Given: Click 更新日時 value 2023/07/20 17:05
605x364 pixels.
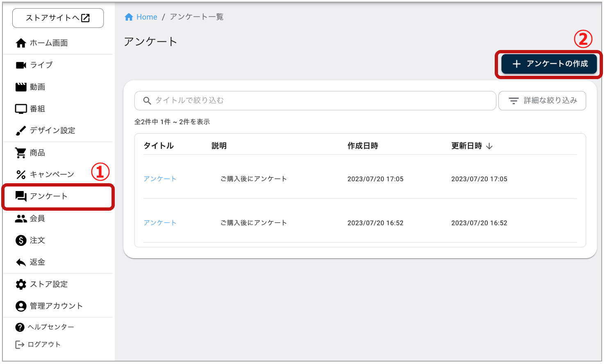Looking at the screenshot, I should pyautogui.click(x=479, y=179).
